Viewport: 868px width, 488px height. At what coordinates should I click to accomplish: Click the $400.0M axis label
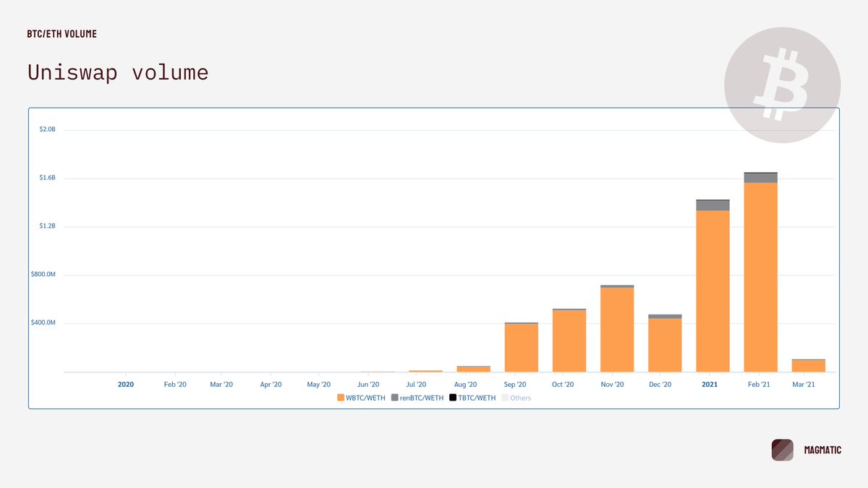[x=43, y=322]
